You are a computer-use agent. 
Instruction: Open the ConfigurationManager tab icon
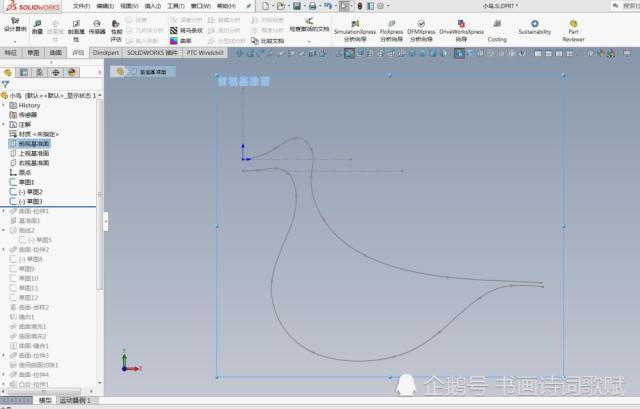tap(40, 72)
